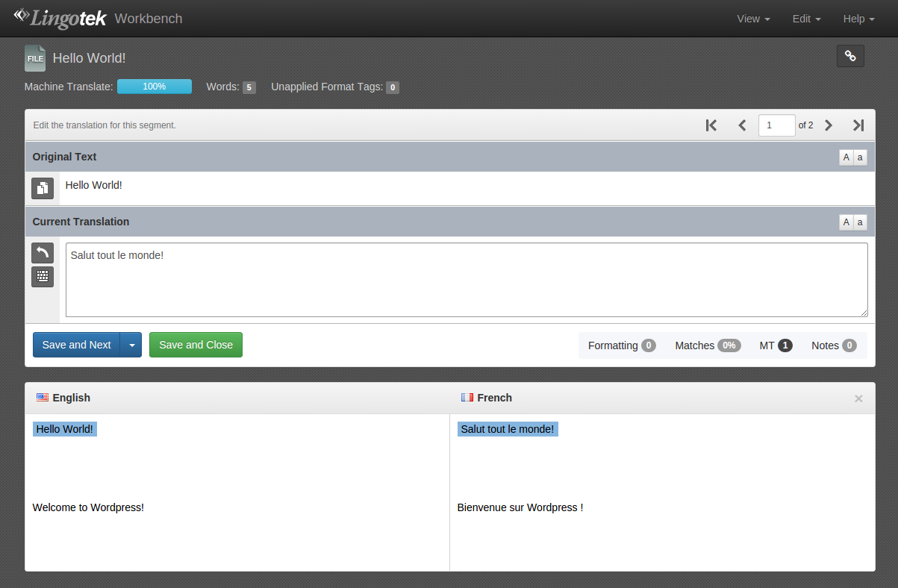The image size is (898, 588).
Task: Click the segment number input field
Action: point(776,125)
